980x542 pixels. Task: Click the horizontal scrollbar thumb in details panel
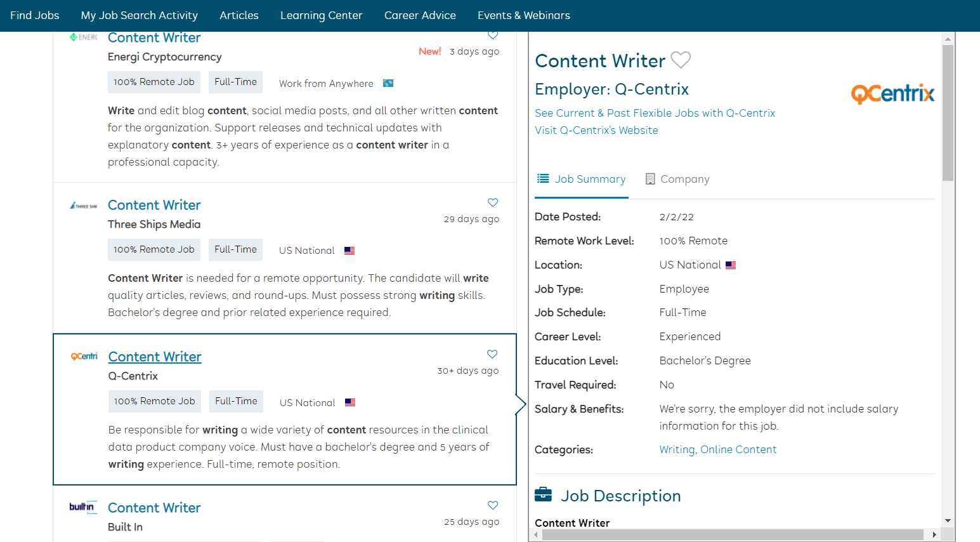pos(733,534)
